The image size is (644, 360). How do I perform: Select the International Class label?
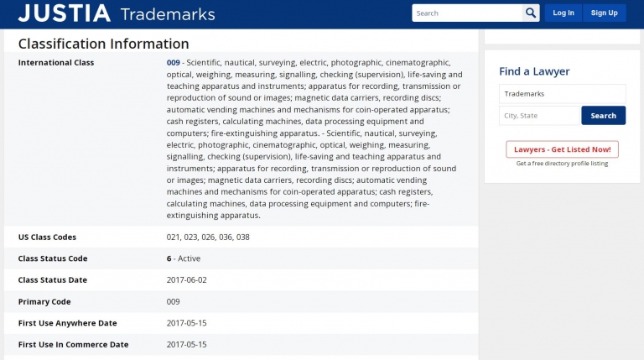pos(56,62)
